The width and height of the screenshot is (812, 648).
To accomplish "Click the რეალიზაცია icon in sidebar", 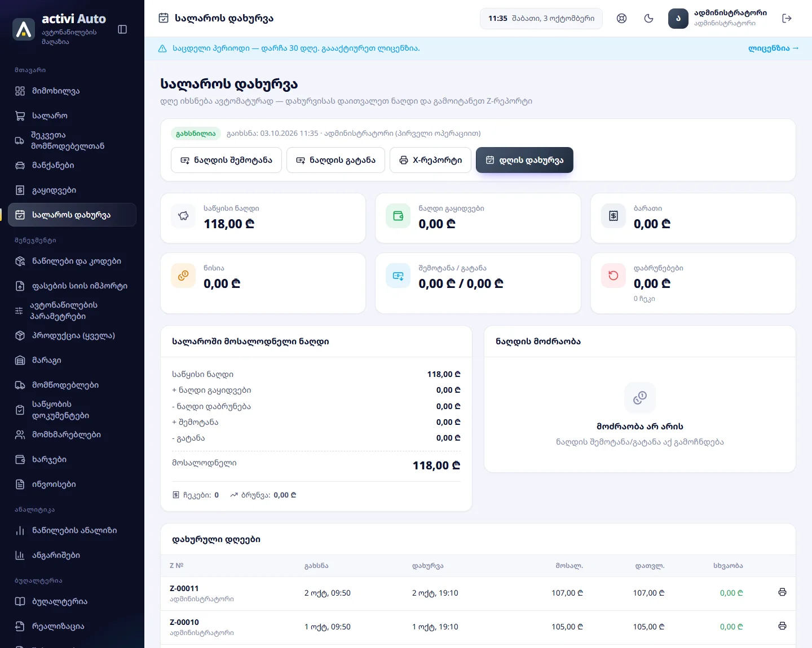I will point(20,626).
